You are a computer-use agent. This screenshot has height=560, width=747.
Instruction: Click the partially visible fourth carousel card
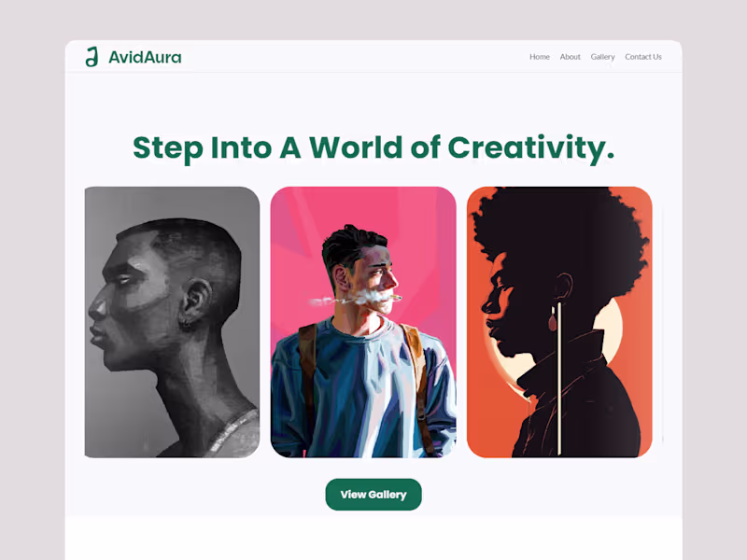click(x=663, y=322)
